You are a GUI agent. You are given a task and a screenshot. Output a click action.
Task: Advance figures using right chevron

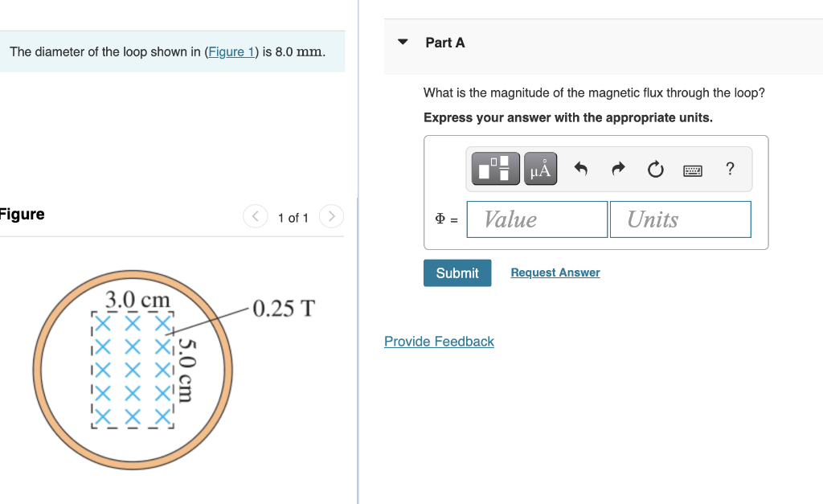coord(331,216)
